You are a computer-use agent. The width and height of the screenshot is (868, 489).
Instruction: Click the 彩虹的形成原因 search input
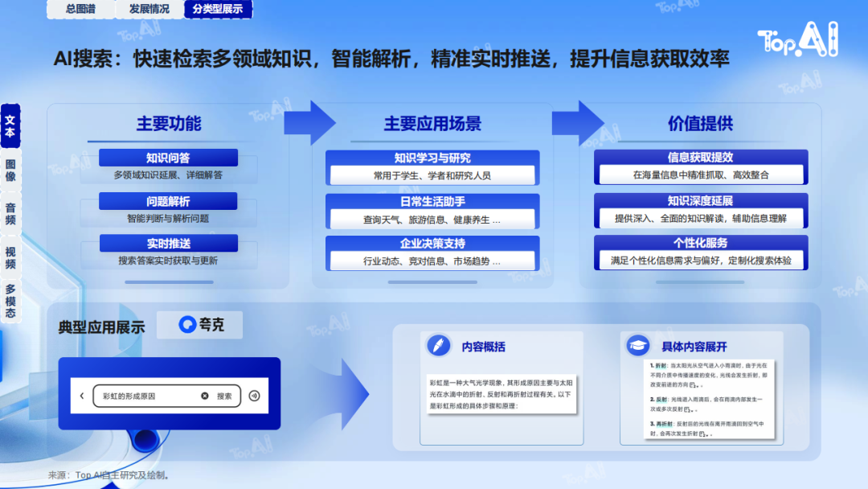click(x=166, y=396)
